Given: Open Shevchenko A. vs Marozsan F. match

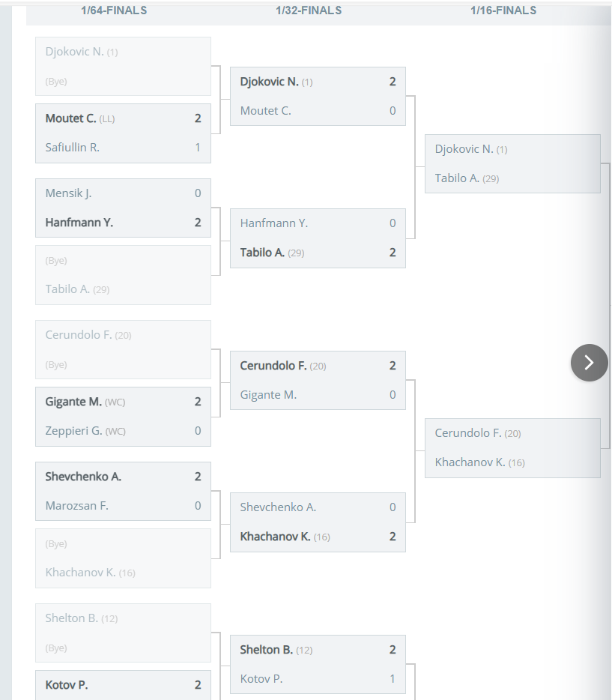Looking at the screenshot, I should [123, 491].
